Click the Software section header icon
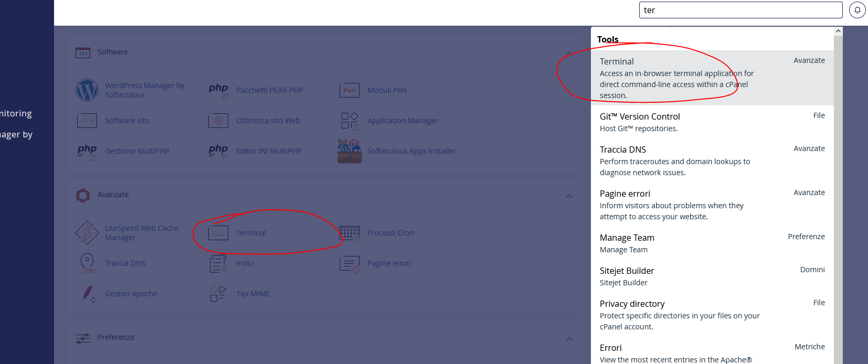The image size is (868, 364). tap(83, 52)
